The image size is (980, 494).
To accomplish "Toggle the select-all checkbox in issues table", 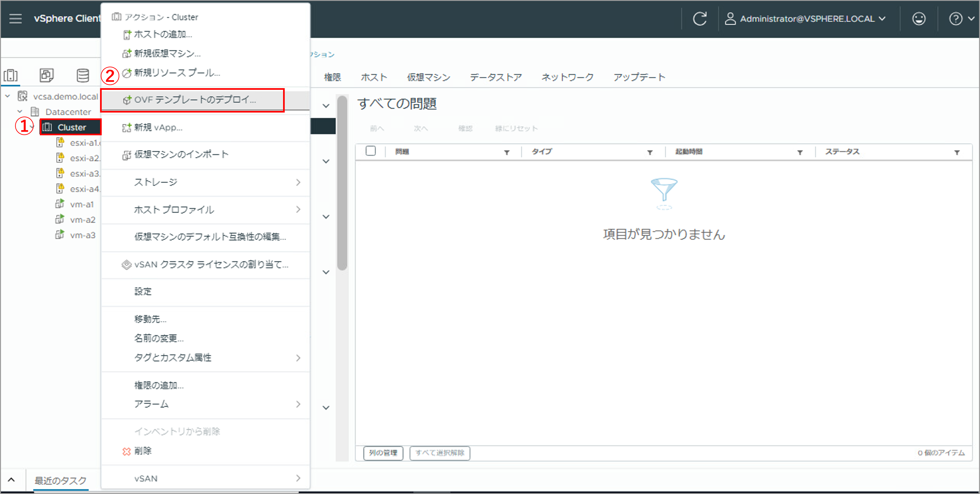I will point(370,151).
